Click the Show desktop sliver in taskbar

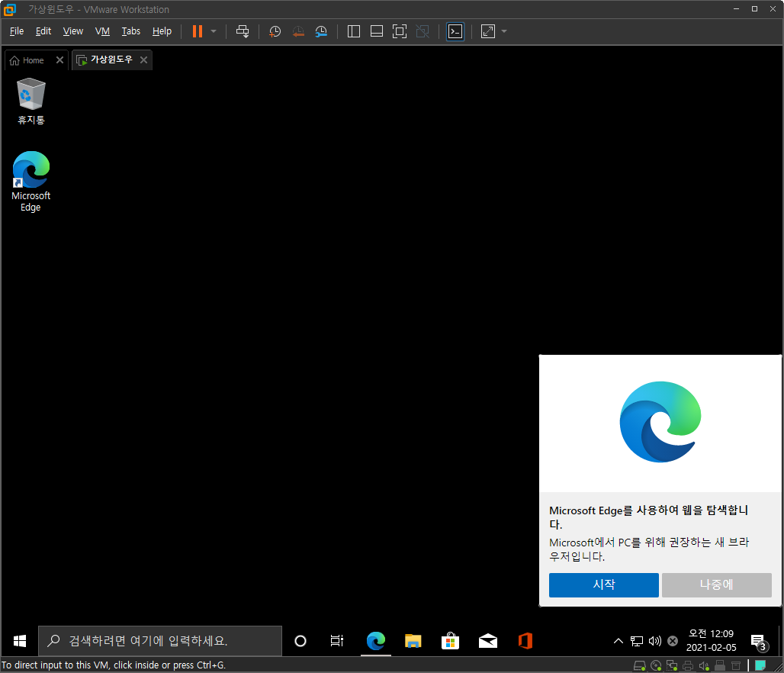tap(780, 641)
